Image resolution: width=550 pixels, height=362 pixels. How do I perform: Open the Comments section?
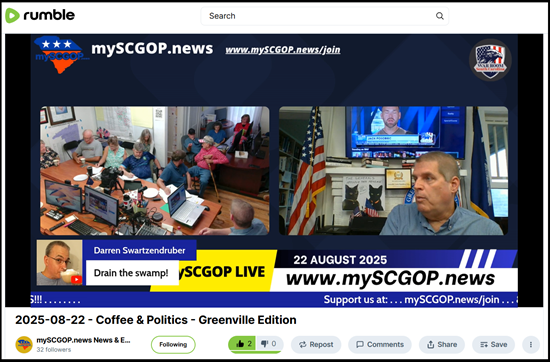pyautogui.click(x=380, y=344)
